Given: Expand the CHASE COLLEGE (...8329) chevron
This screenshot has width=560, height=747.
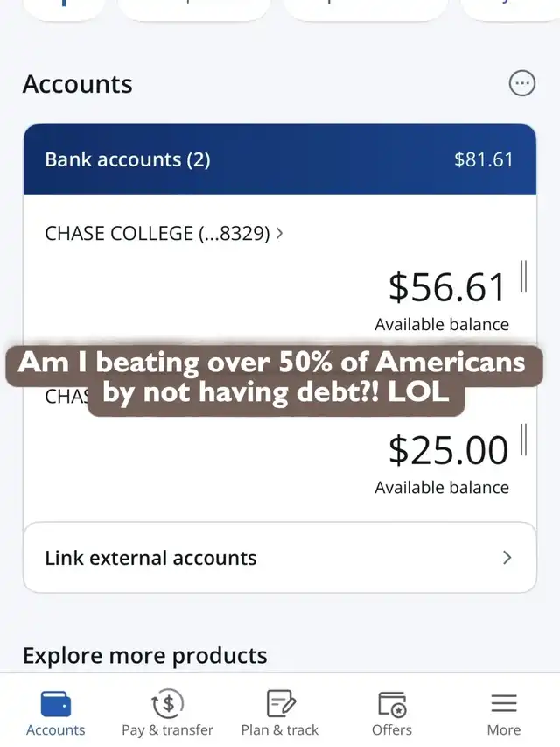Looking at the screenshot, I should (279, 234).
